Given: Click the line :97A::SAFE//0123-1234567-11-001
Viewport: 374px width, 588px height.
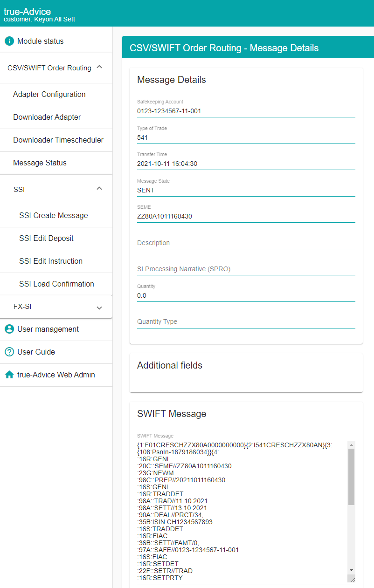Looking at the screenshot, I should tap(188, 550).
